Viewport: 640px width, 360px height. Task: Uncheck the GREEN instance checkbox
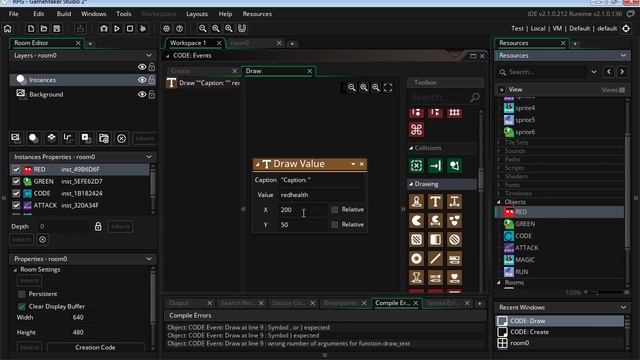(x=16, y=181)
